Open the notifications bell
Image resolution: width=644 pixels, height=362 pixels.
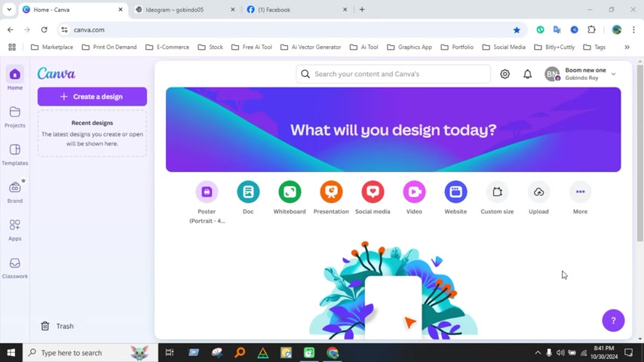[x=527, y=74]
